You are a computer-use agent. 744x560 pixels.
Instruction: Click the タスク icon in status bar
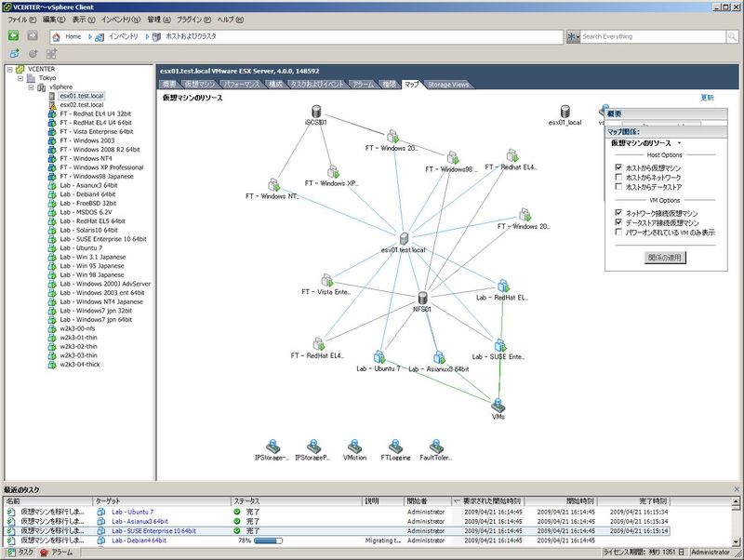coord(11,553)
